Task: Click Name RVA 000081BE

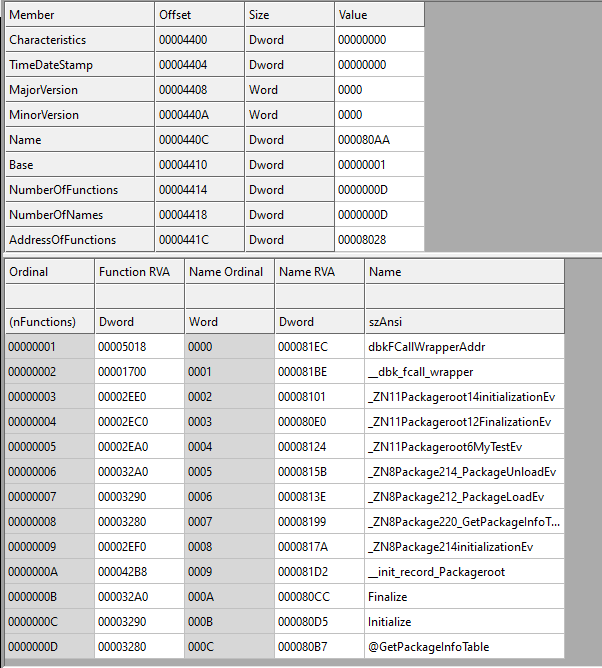Action: [320, 372]
